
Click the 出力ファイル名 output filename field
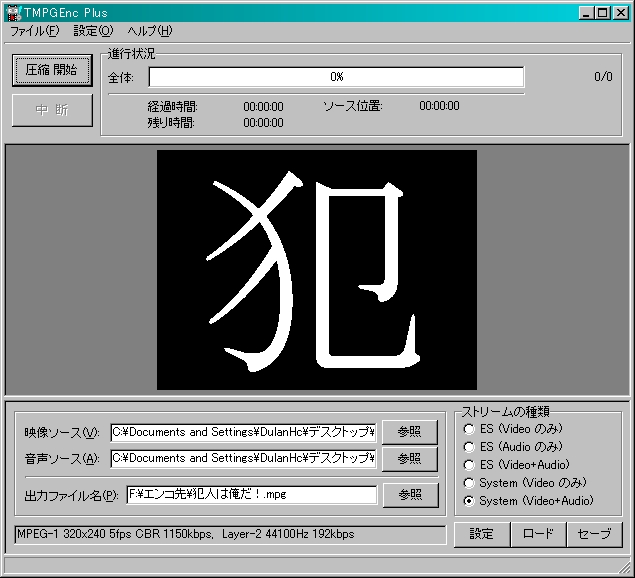pyautogui.click(x=251, y=495)
